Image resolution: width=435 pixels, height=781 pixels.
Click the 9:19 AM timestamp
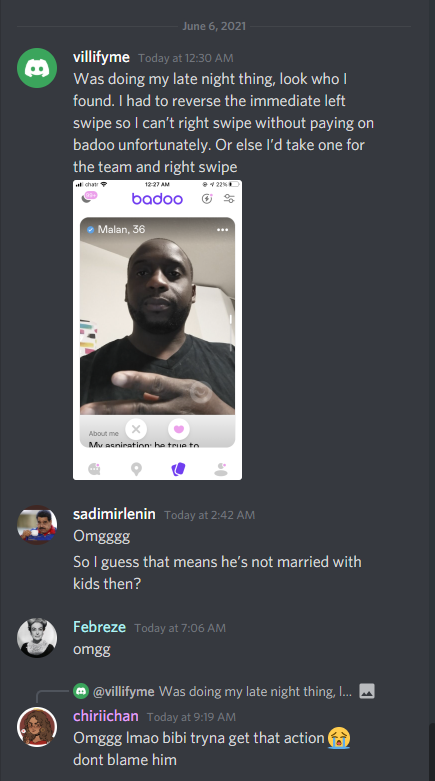191,717
